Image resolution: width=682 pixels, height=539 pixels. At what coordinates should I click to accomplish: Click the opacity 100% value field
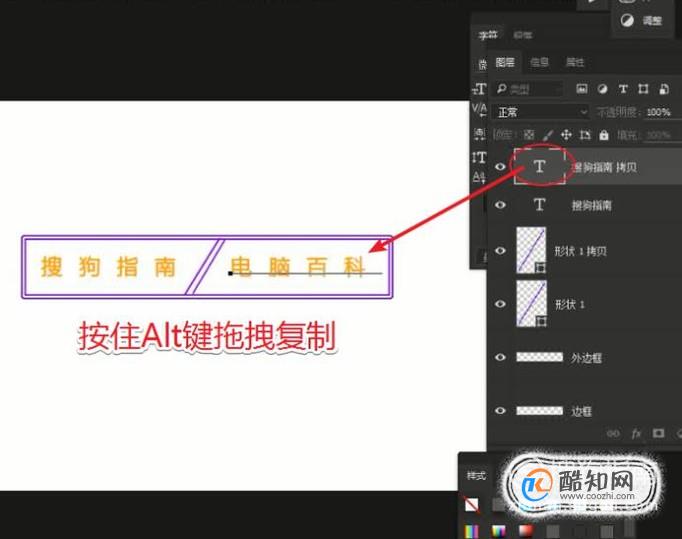click(659, 112)
